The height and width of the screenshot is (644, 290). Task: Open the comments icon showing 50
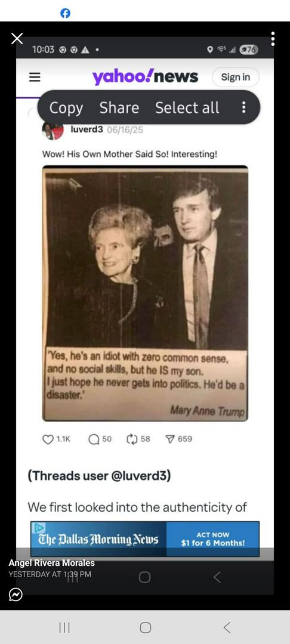[94, 439]
